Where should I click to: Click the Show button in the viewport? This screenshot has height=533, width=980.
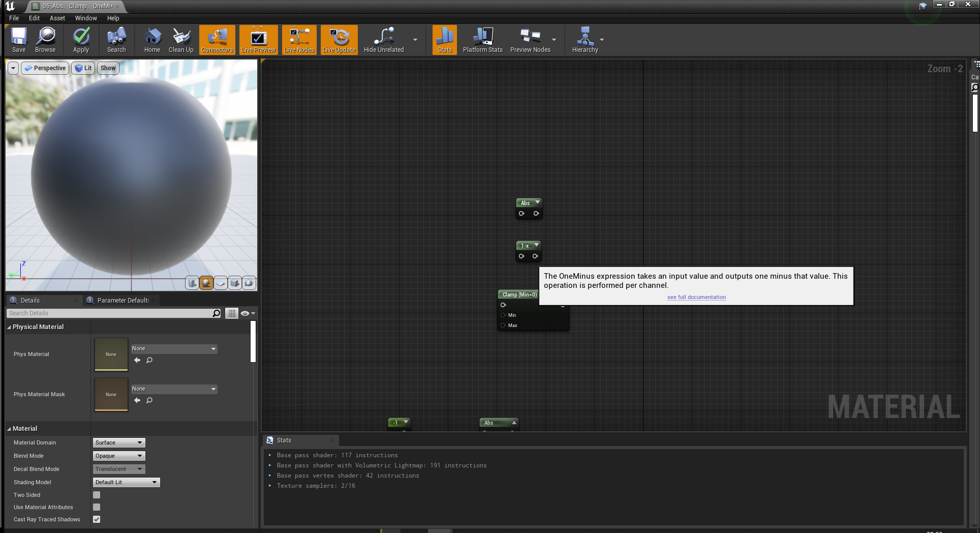coord(107,68)
